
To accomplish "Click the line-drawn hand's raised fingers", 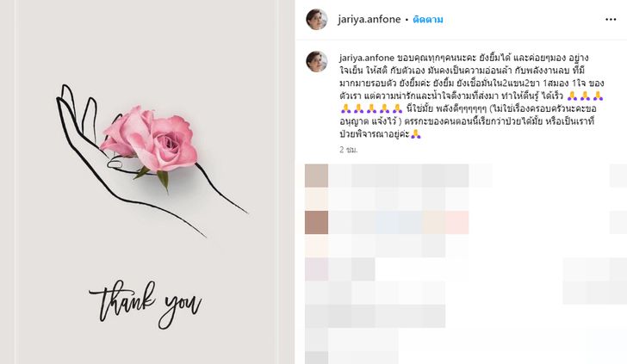I will tap(76, 108).
